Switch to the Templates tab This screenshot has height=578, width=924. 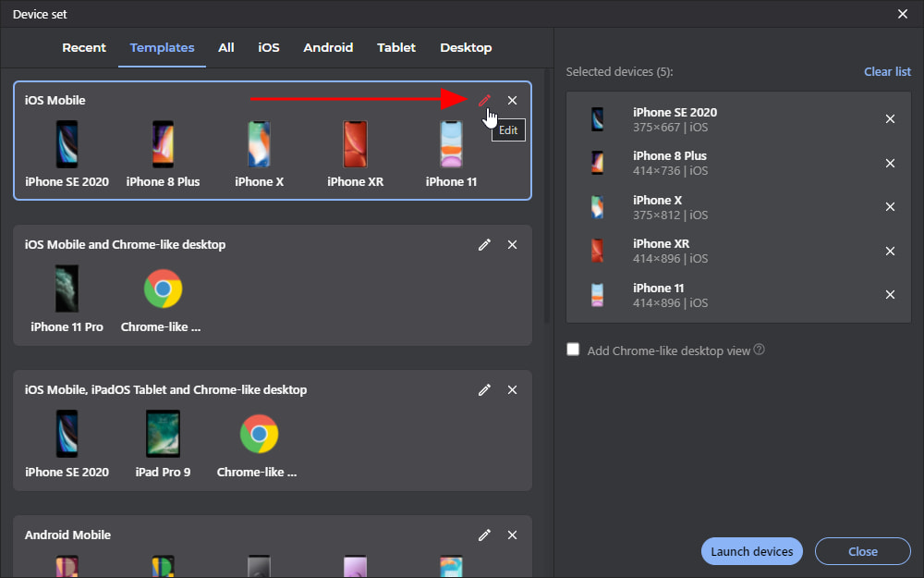tap(162, 48)
